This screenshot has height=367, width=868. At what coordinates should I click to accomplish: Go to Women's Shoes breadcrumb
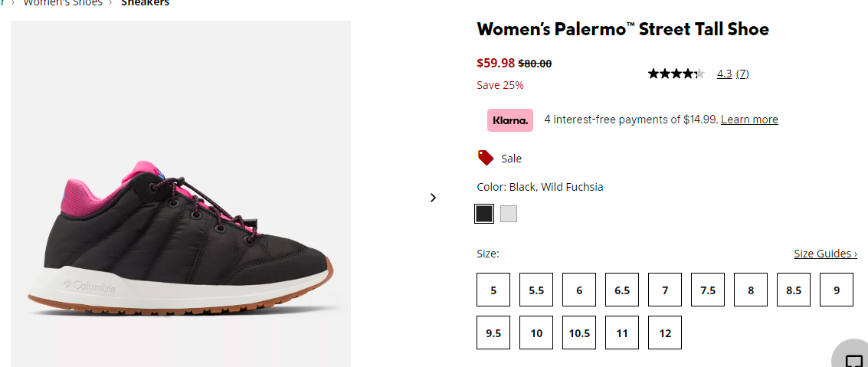(x=63, y=3)
